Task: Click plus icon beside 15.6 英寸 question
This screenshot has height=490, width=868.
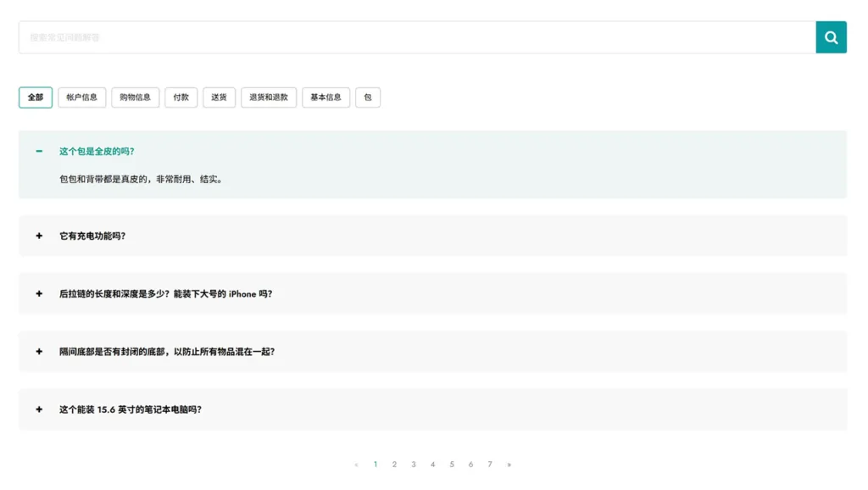Action: pos(39,409)
